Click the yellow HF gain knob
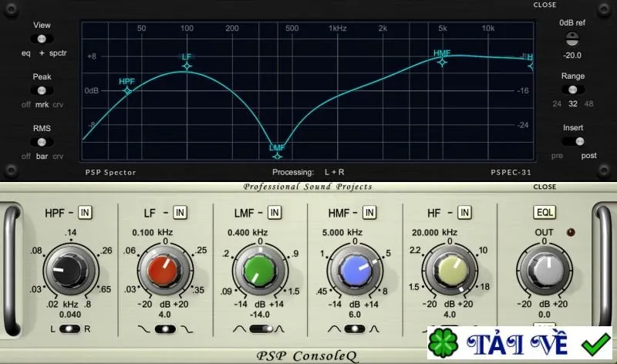This screenshot has height=364, width=617. 450,271
